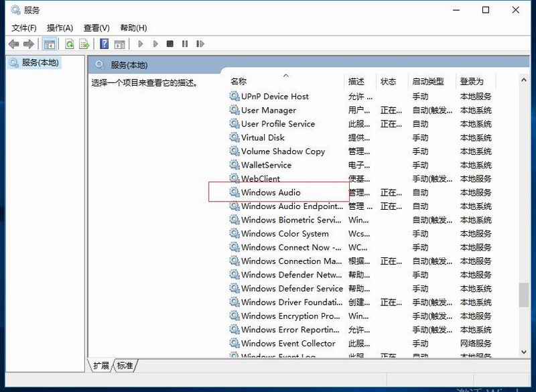
Task: Click the gear icon beside Windows Biometric Servi...
Action: (234, 219)
